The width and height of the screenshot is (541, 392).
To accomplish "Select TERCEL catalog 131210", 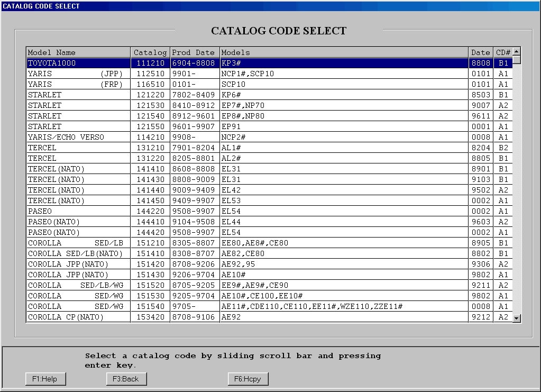I will tap(270, 148).
